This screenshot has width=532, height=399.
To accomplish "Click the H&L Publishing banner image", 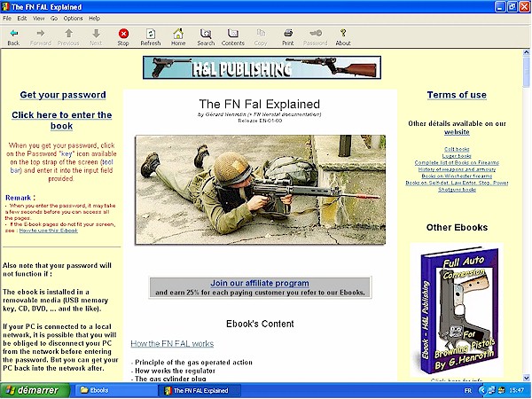I will pos(262,67).
